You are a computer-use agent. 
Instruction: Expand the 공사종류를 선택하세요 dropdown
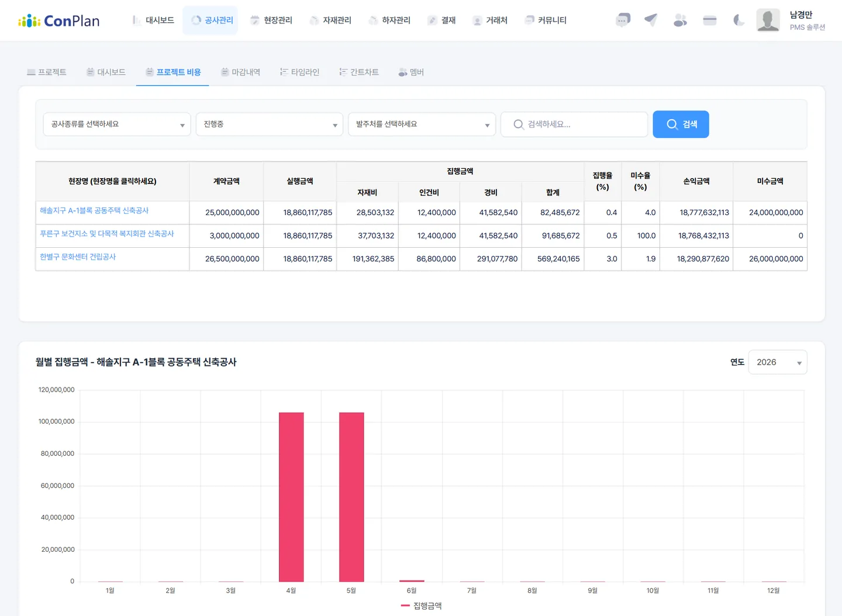(x=117, y=124)
